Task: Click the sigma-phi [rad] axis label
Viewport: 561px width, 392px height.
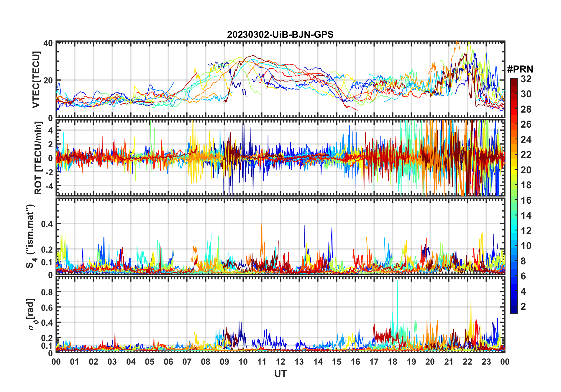Action: pos(32,314)
